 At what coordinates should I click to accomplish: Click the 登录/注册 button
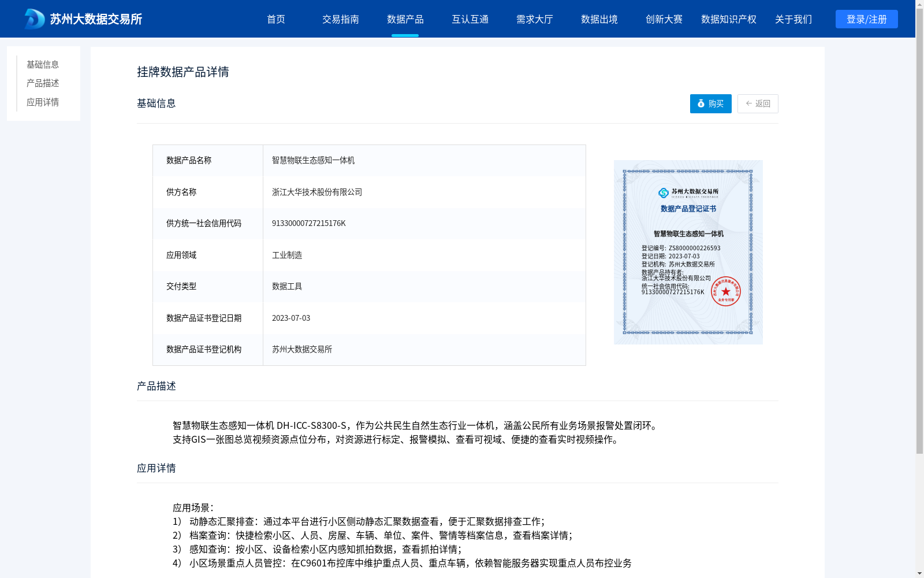[x=867, y=19]
